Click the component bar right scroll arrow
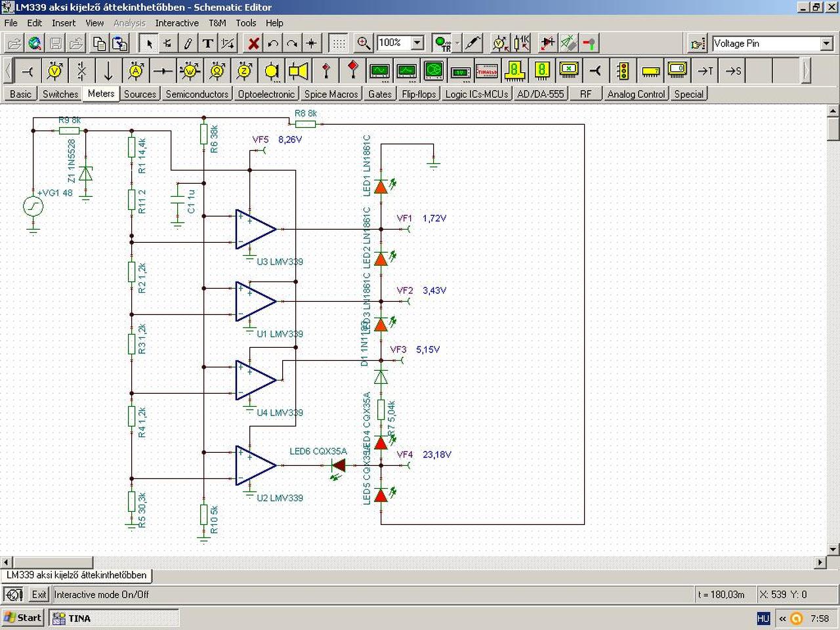Viewport: 840px width, 630px height. click(x=806, y=70)
